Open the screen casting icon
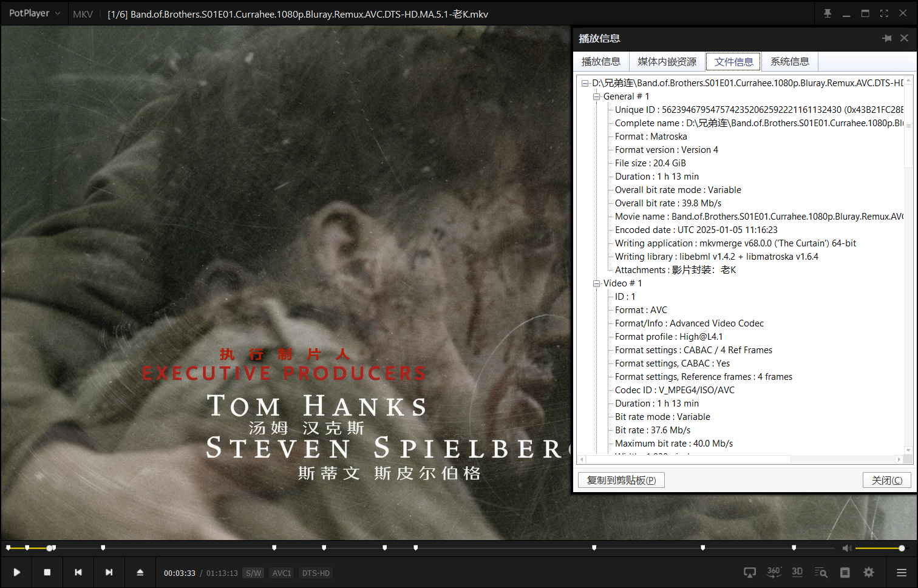Image resolution: width=918 pixels, height=588 pixels. tap(750, 572)
